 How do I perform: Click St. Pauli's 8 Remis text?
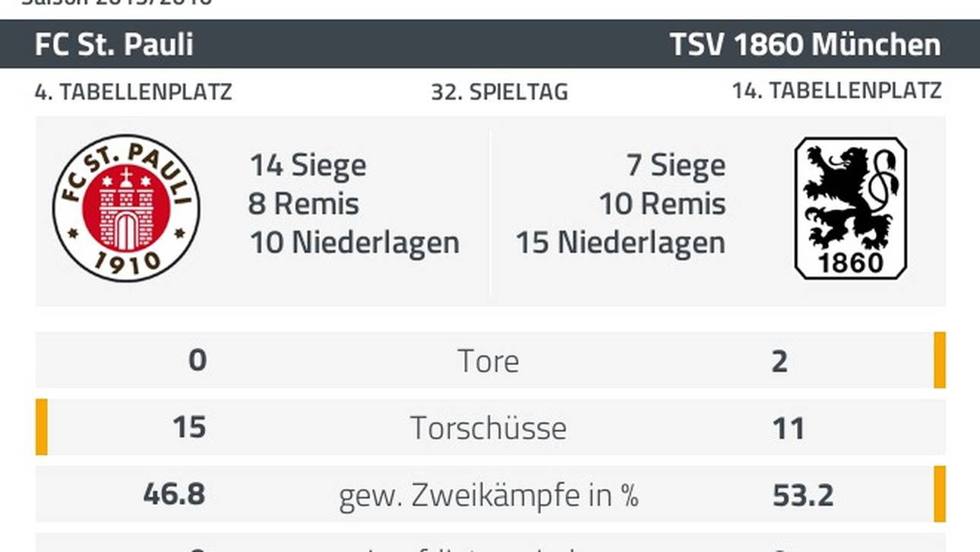[303, 204]
